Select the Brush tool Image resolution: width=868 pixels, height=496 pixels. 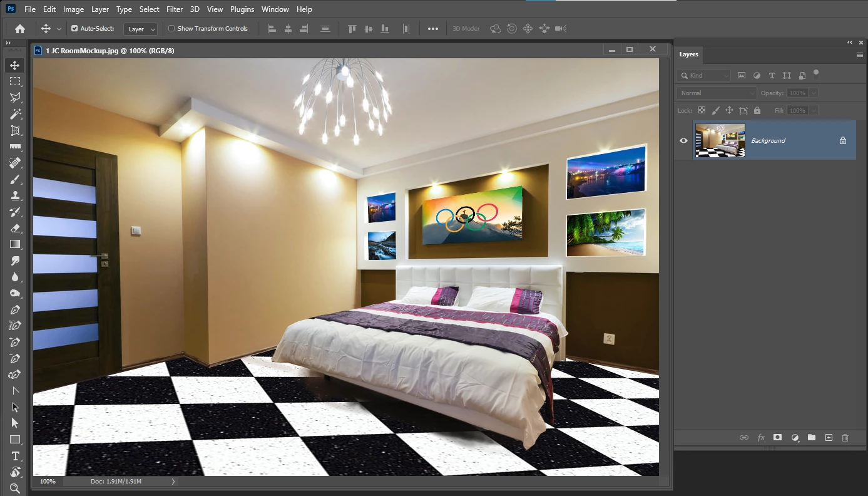point(15,179)
